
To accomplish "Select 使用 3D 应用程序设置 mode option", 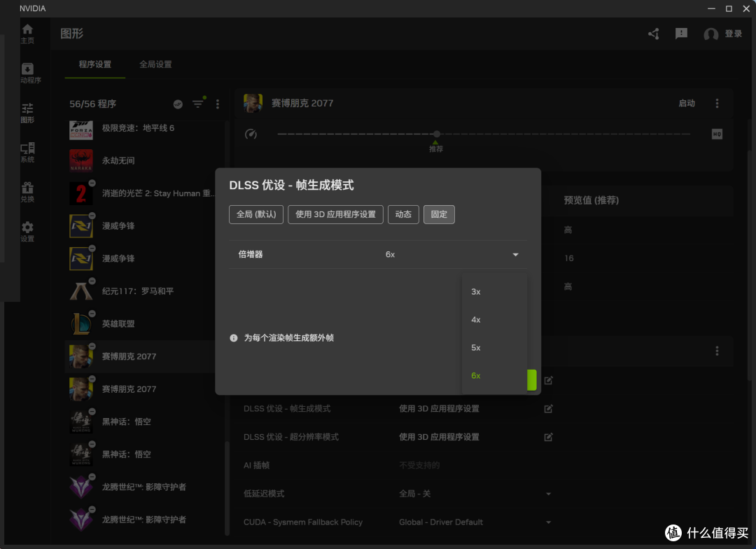I will (x=335, y=214).
